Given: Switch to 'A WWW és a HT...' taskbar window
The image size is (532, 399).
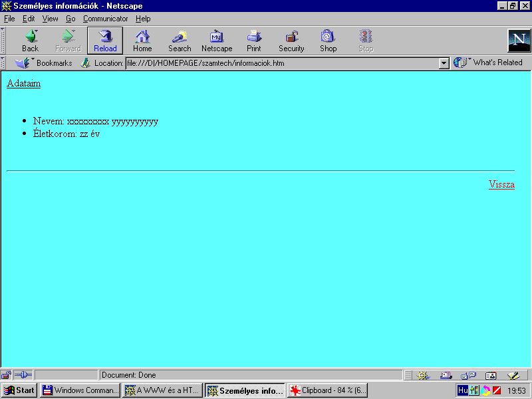Looking at the screenshot, I should pyautogui.click(x=162, y=390).
